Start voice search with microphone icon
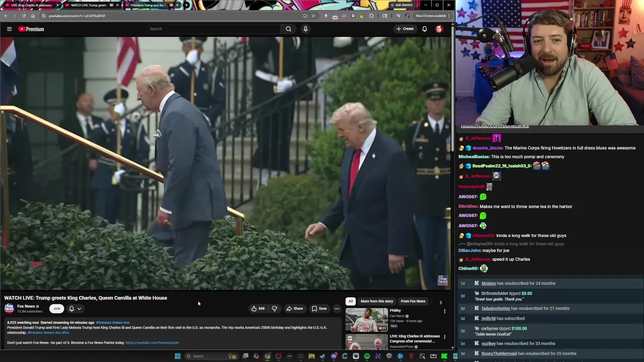This screenshot has width=644, height=362. tap(305, 29)
